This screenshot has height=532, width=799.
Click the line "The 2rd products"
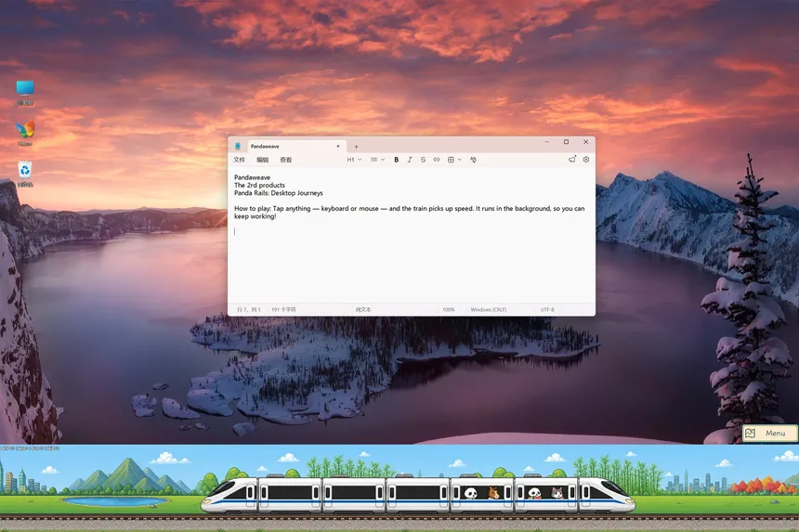click(259, 186)
